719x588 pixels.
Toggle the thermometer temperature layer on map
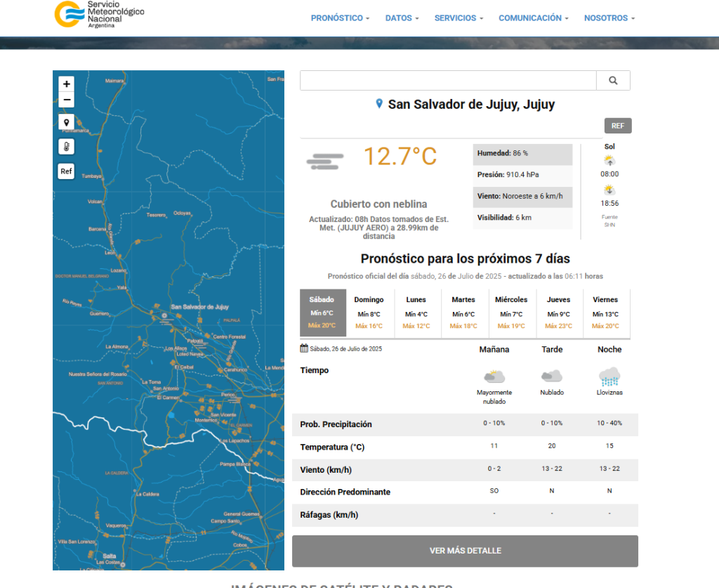[67, 147]
